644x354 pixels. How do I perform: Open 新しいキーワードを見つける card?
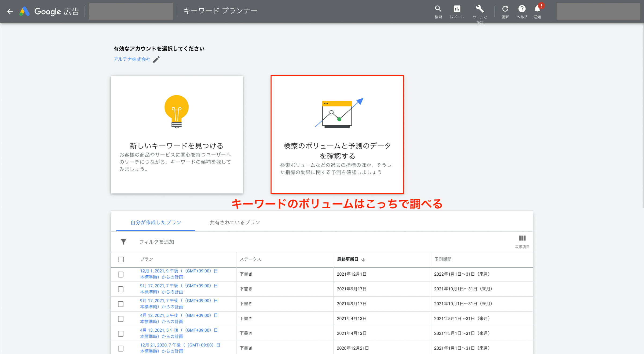click(177, 134)
